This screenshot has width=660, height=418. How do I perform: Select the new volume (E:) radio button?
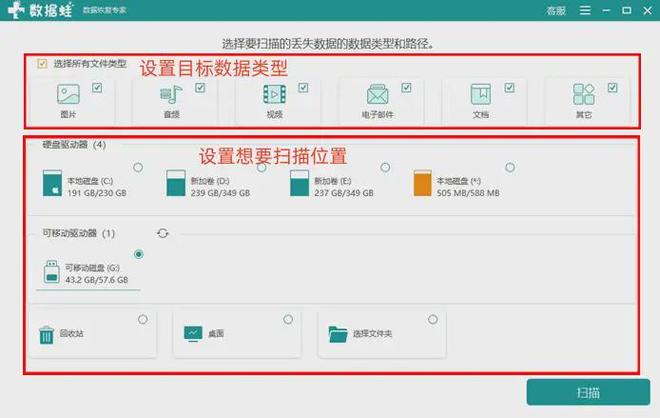pos(385,168)
